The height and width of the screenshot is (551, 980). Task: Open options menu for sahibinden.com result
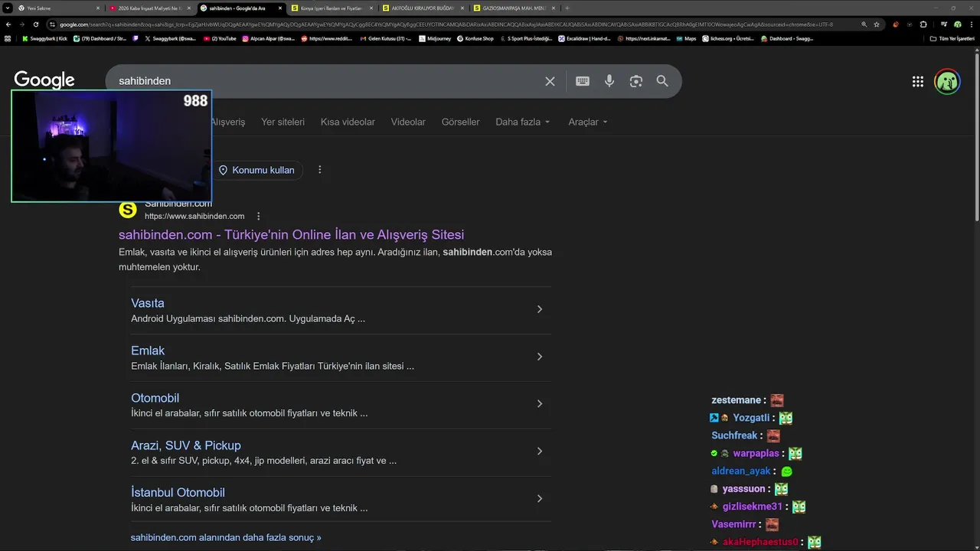point(259,217)
